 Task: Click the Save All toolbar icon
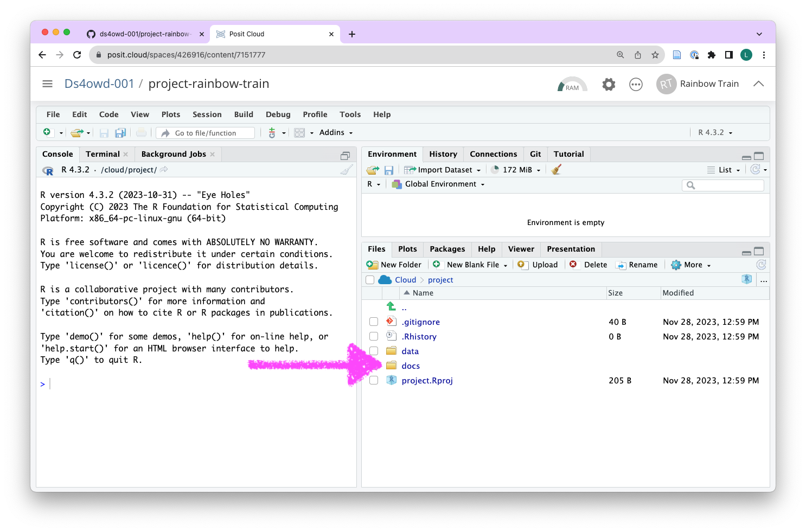point(120,133)
